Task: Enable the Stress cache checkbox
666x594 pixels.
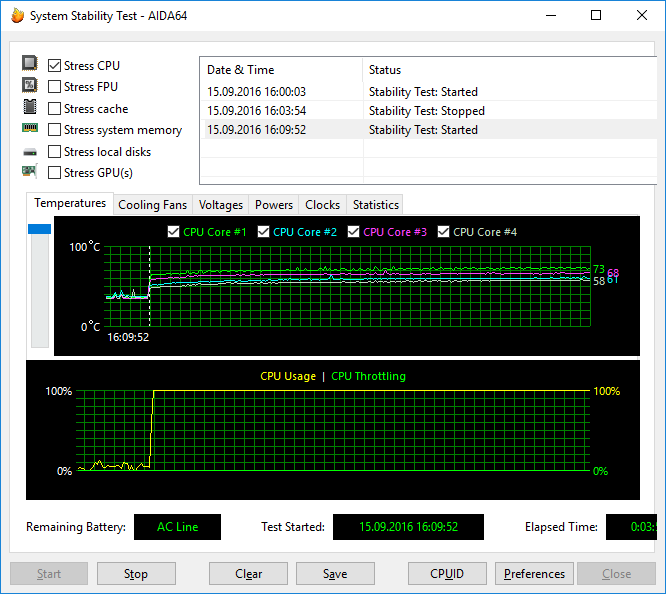Action: (x=54, y=108)
